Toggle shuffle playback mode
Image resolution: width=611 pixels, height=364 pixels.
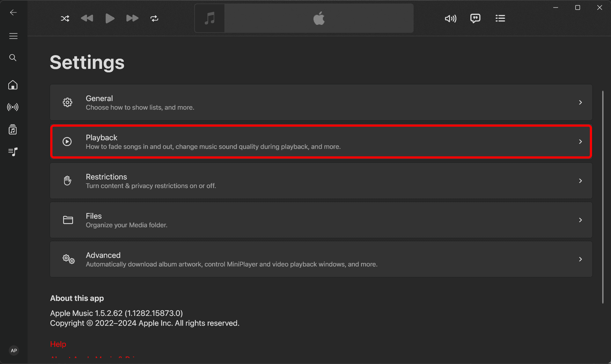[x=65, y=18]
